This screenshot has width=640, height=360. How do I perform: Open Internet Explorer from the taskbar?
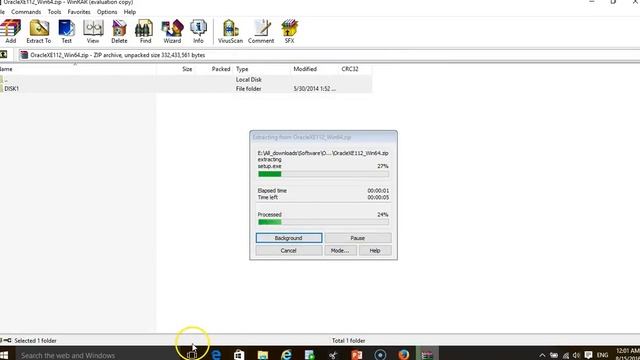[287, 355]
